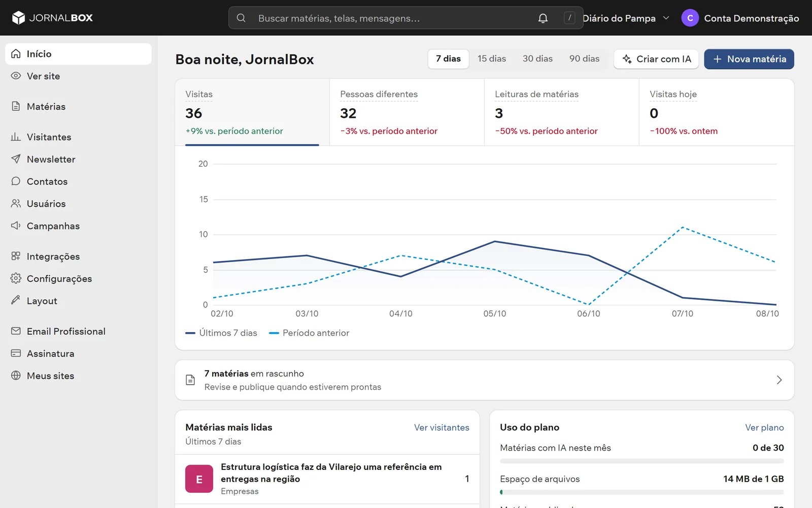Click the Newsletter paper plane icon
Image resolution: width=812 pixels, height=508 pixels.
pos(16,159)
